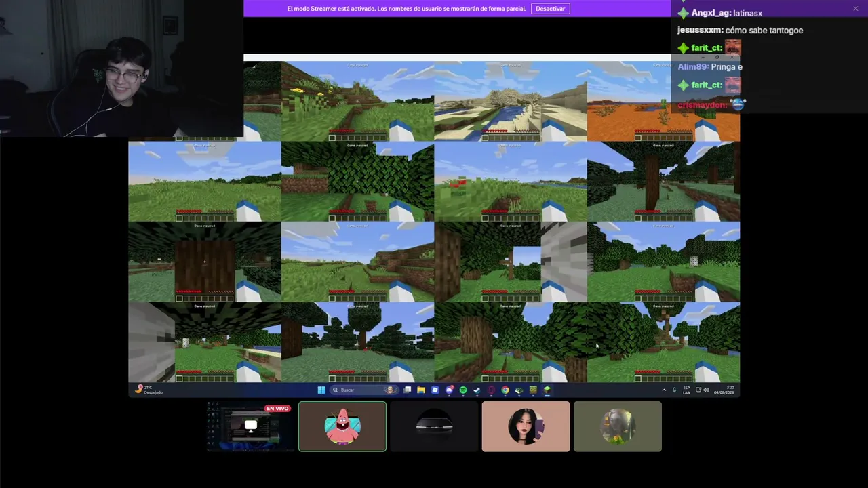Select the dark car avatar participant tile
Viewport: 868px width, 488px height.
[x=434, y=426]
